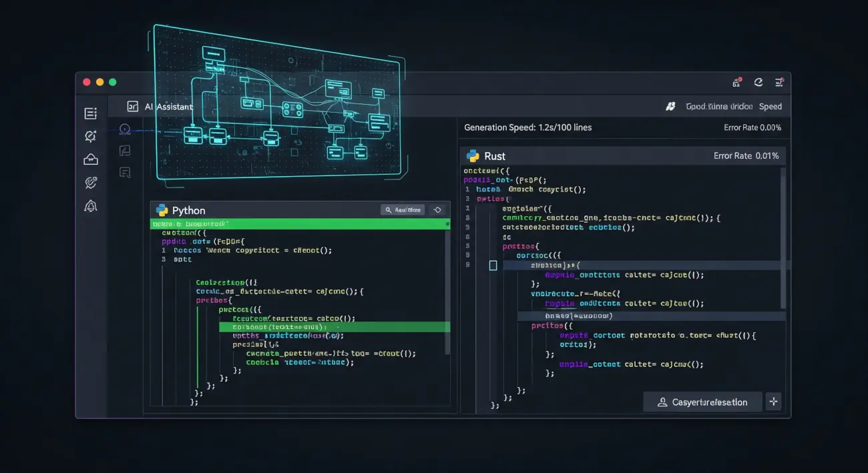Toggle the diamond filter next to the search box
Image resolution: width=868 pixels, height=473 pixels.
[x=437, y=209]
